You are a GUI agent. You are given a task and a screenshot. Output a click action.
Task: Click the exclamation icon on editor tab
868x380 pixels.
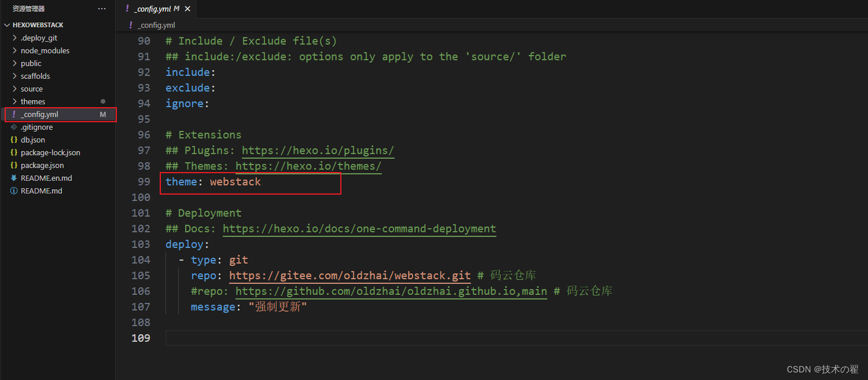pos(127,9)
